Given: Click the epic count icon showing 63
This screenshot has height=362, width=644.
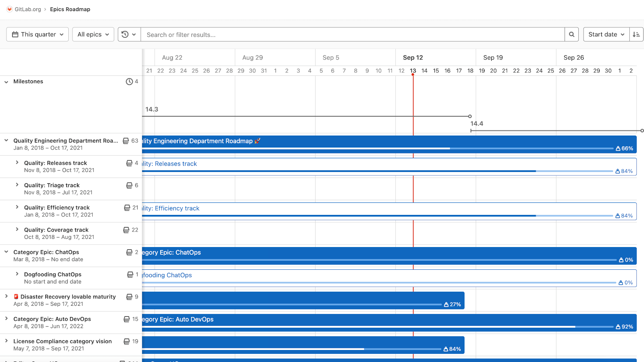Looking at the screenshot, I should (125, 141).
